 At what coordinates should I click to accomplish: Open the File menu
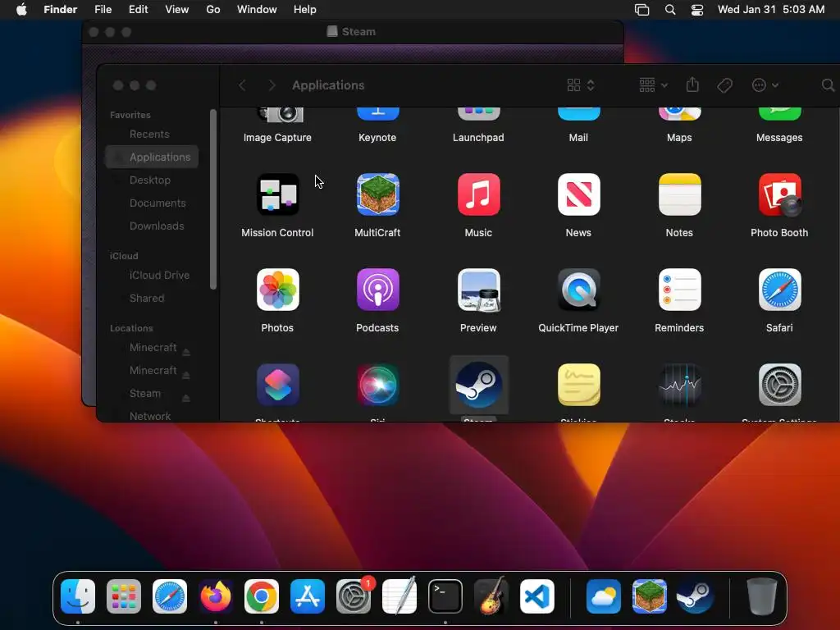point(103,10)
